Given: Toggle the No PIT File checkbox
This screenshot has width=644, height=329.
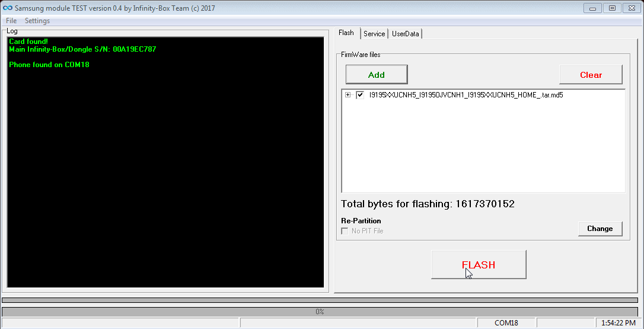Looking at the screenshot, I should click(345, 231).
